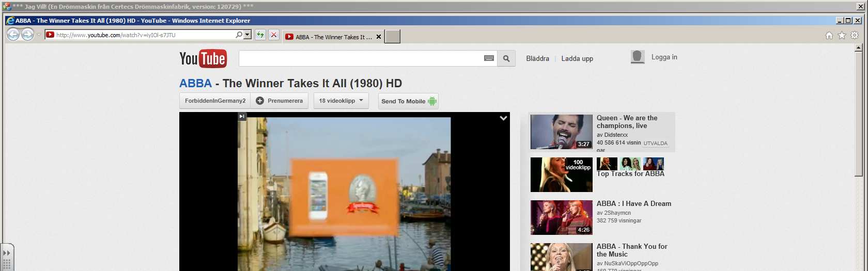Click the green Refresh page icon
868x271 pixels.
[x=260, y=35]
